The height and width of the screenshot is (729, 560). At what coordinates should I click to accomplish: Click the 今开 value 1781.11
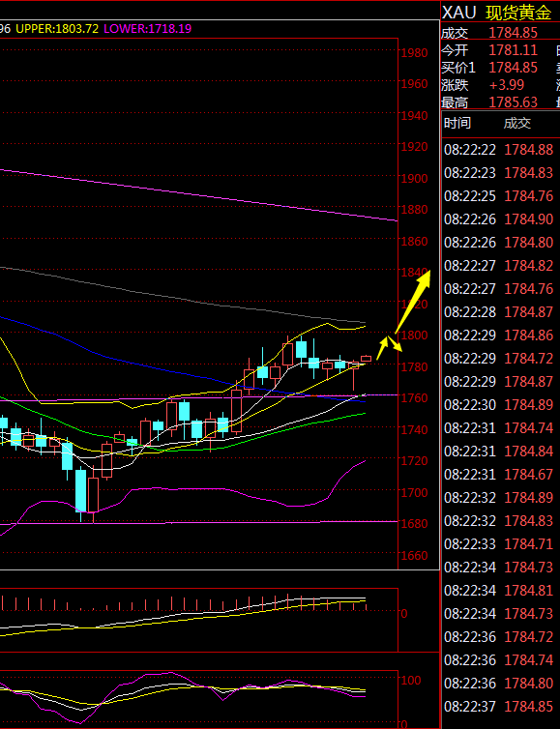coord(513,50)
